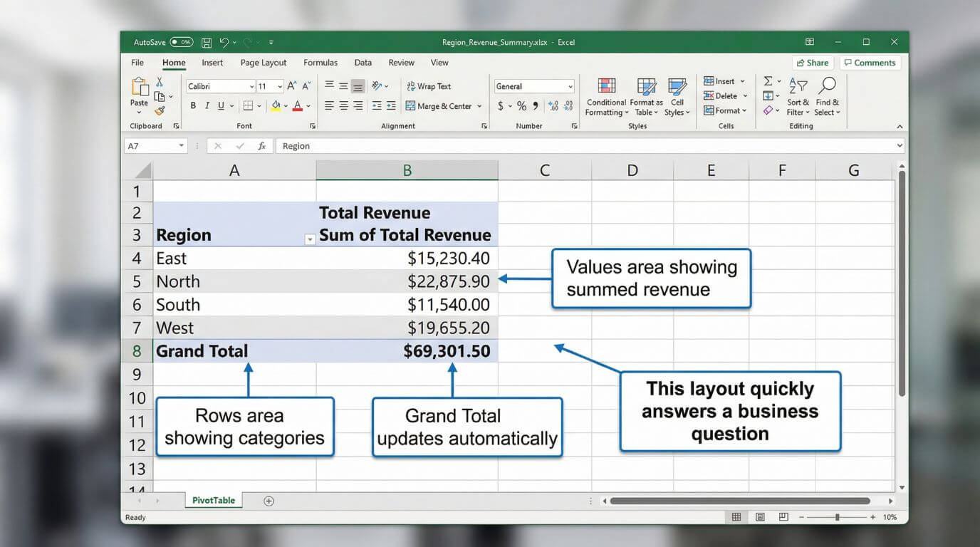Click the Find & Select icon
Viewport: 980px width, 547px height.
pos(826,98)
